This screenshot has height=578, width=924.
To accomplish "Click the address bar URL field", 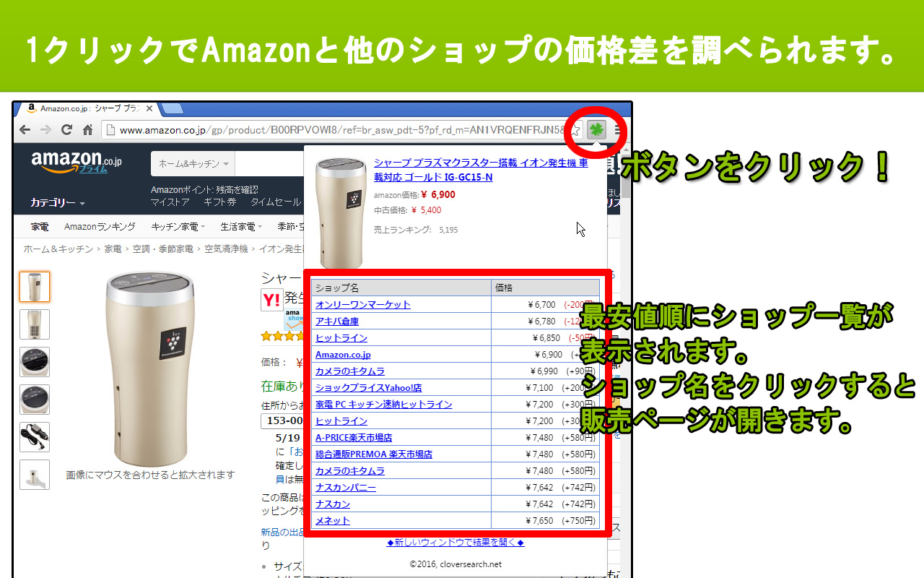I will click(x=341, y=130).
